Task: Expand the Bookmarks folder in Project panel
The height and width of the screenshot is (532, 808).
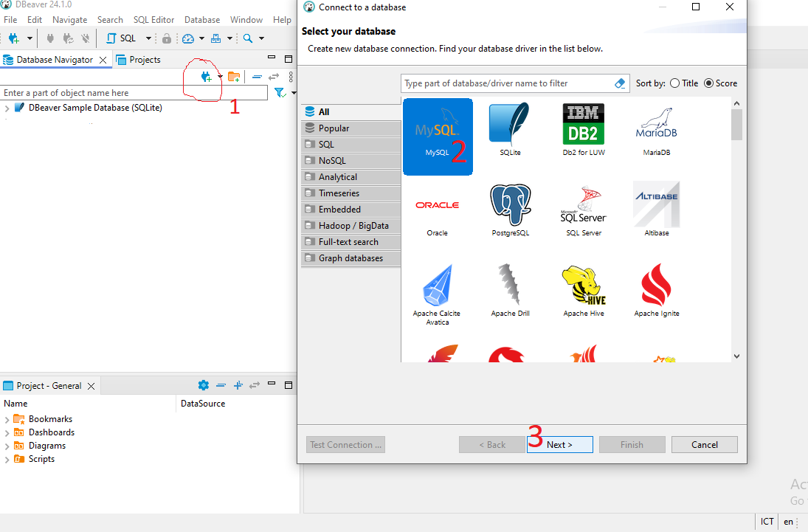Action: point(6,418)
